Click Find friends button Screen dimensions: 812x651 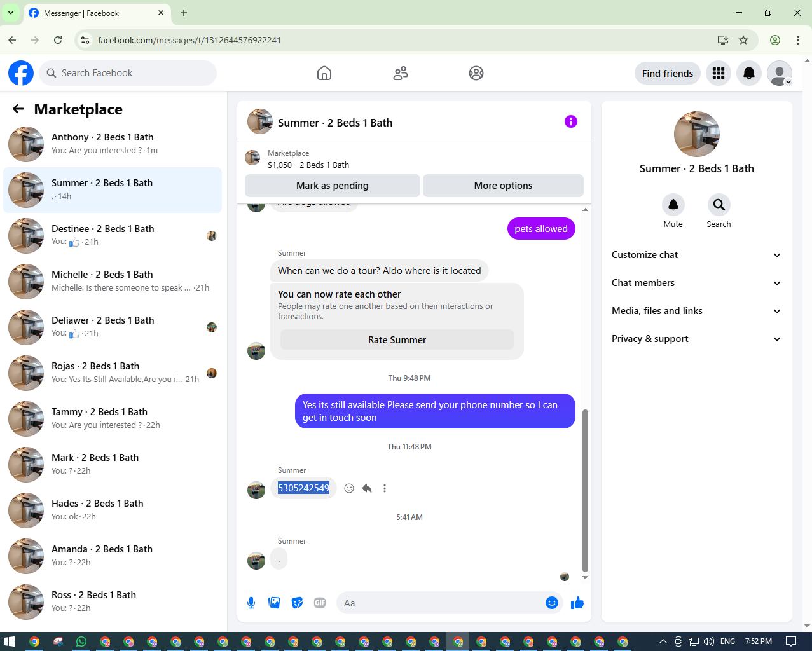pyautogui.click(x=668, y=73)
